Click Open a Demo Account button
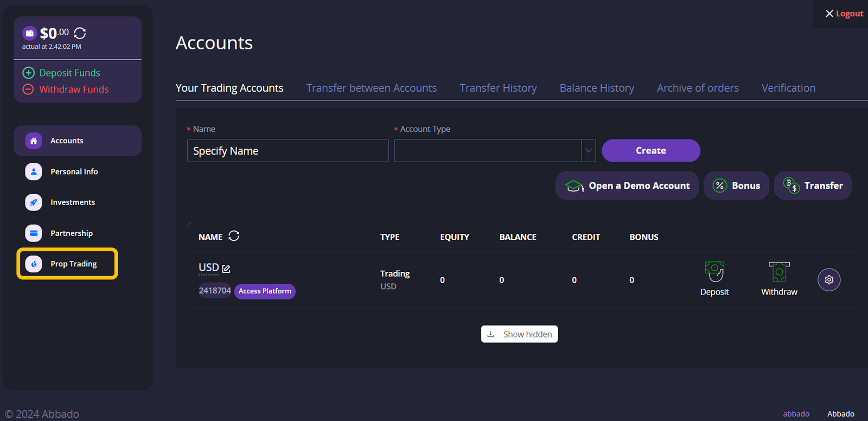This screenshot has width=868, height=421. (627, 186)
